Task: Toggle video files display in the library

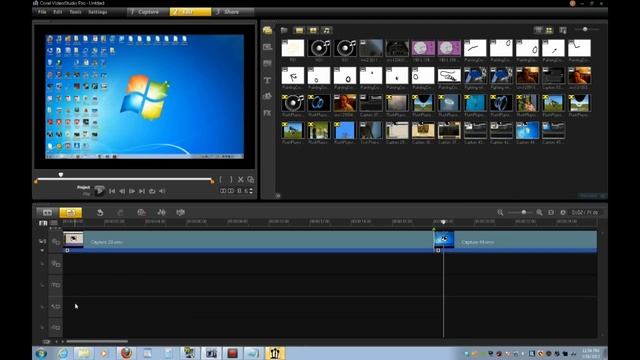Action: click(x=299, y=30)
